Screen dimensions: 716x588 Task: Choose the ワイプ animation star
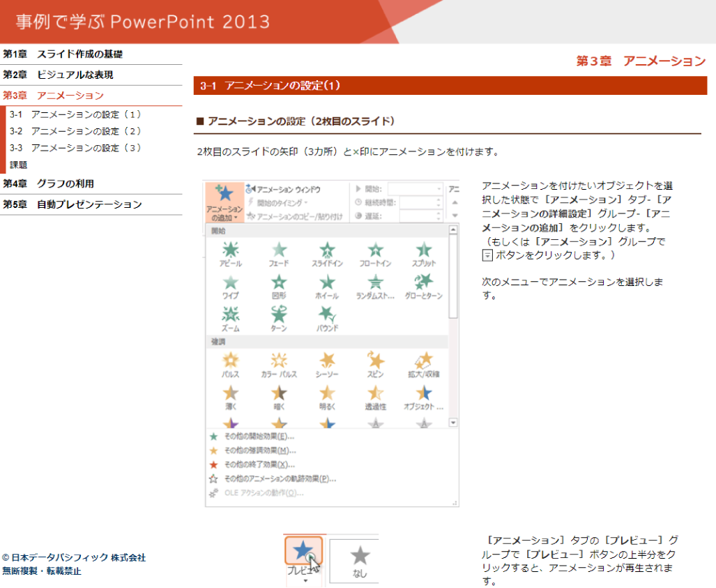[x=231, y=287]
